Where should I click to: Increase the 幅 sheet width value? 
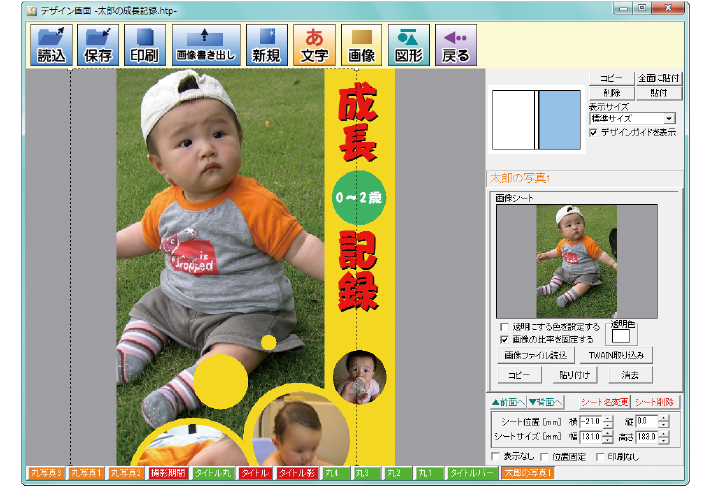pos(608,434)
